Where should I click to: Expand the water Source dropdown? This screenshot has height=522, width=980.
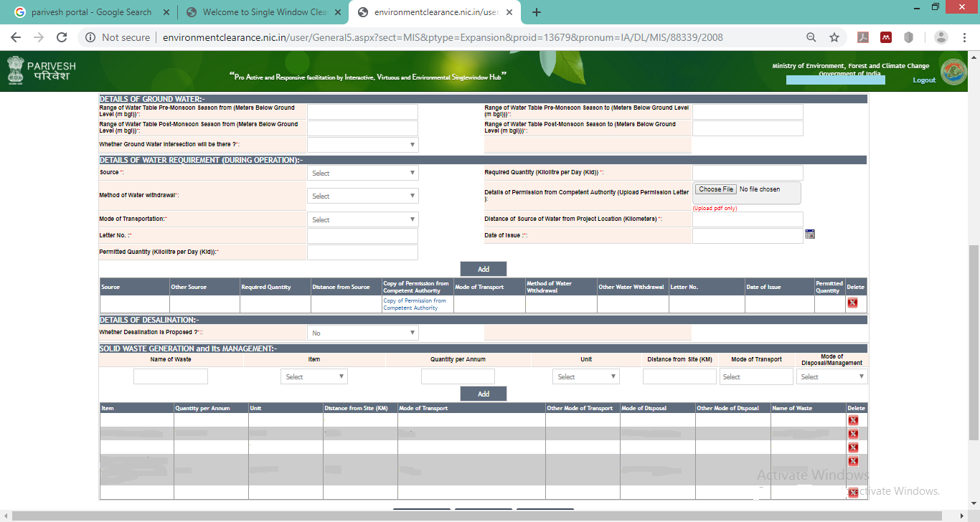click(362, 173)
